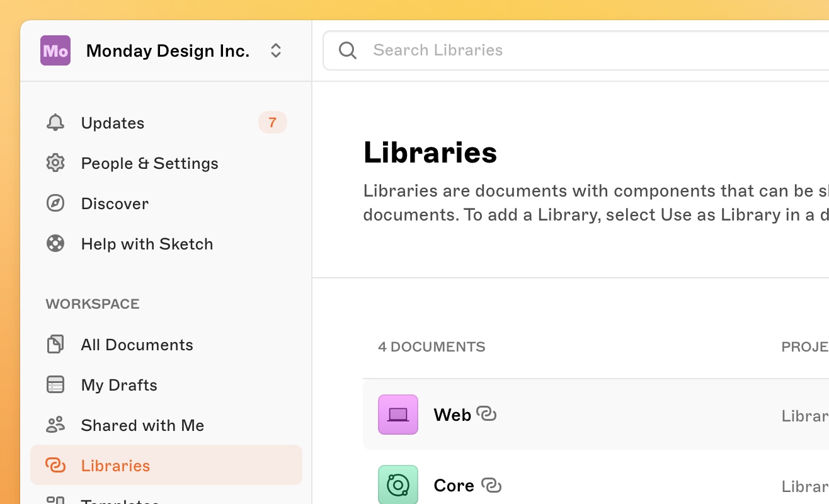Click the People & Settings gear icon
Viewport: 829px width, 504px height.
[x=55, y=163]
